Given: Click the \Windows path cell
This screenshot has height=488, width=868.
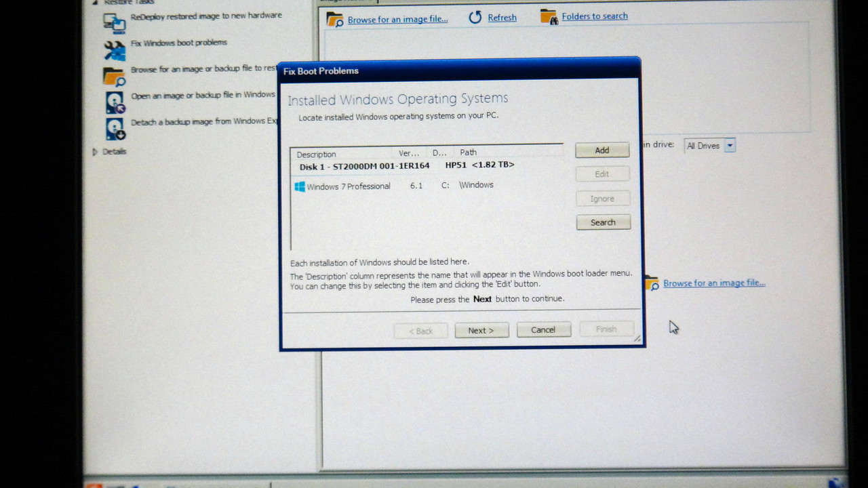Looking at the screenshot, I should point(476,185).
